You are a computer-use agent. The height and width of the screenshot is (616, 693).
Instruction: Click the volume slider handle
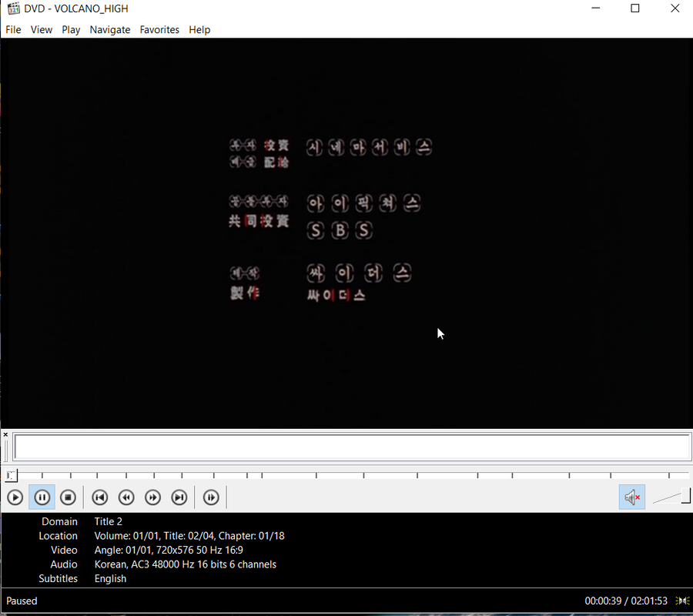pos(686,495)
